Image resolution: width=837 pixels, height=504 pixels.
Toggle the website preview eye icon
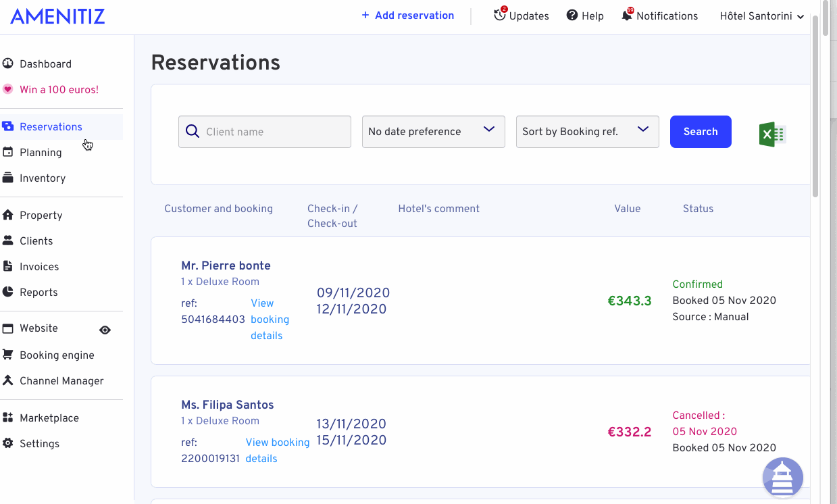[x=105, y=330]
